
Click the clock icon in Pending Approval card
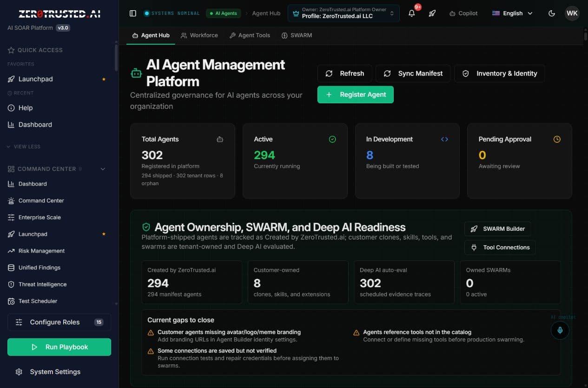[x=557, y=139]
